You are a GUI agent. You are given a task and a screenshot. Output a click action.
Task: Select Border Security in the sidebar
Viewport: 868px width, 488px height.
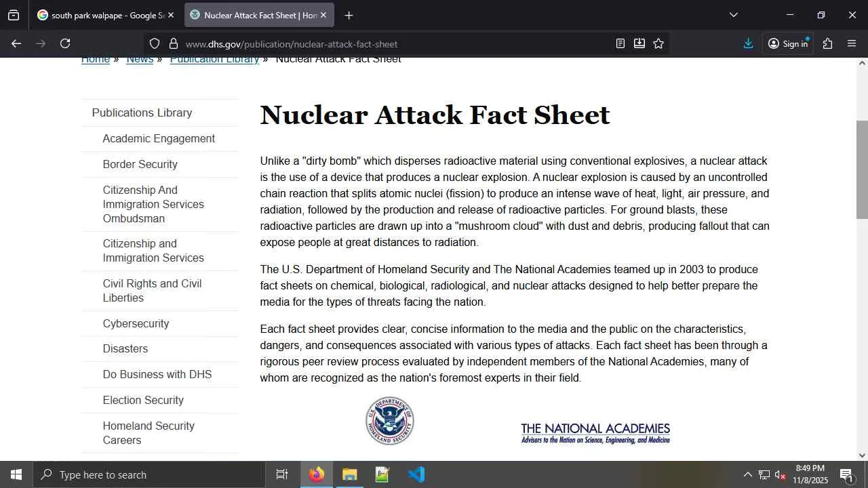140,164
